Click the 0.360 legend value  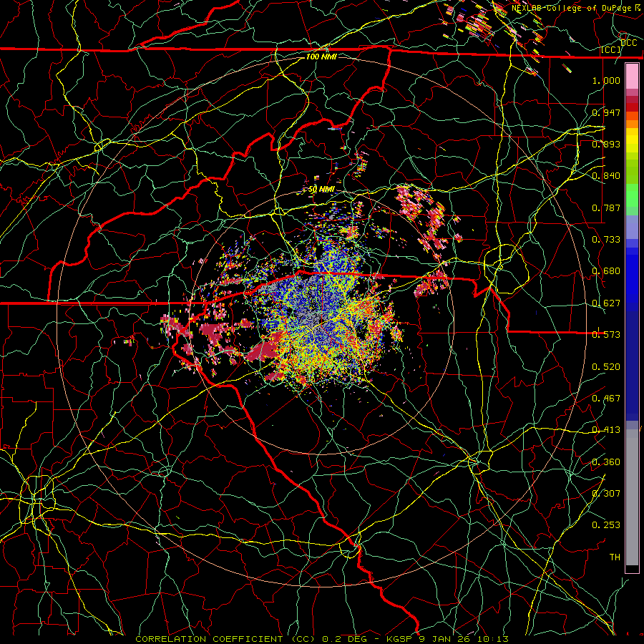tap(606, 462)
